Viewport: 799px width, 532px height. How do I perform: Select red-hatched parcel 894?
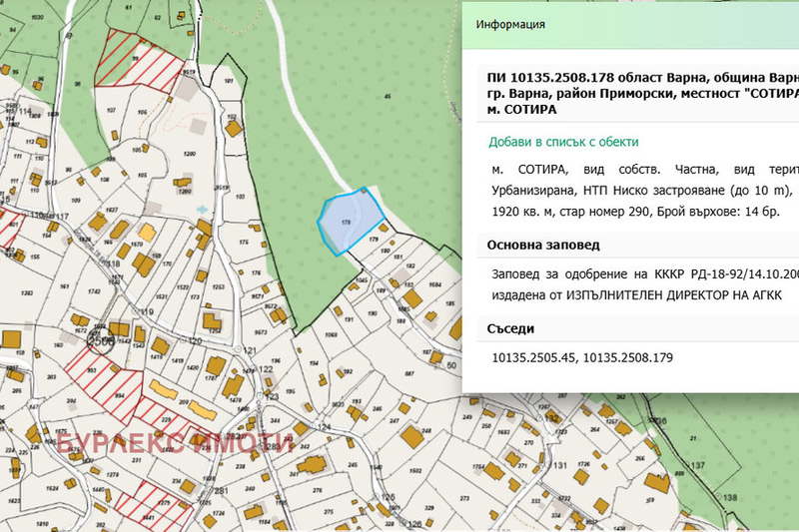point(120,395)
